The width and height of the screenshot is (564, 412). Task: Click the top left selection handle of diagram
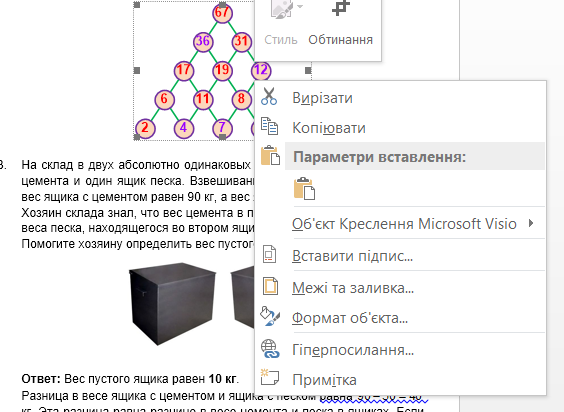click(137, 5)
